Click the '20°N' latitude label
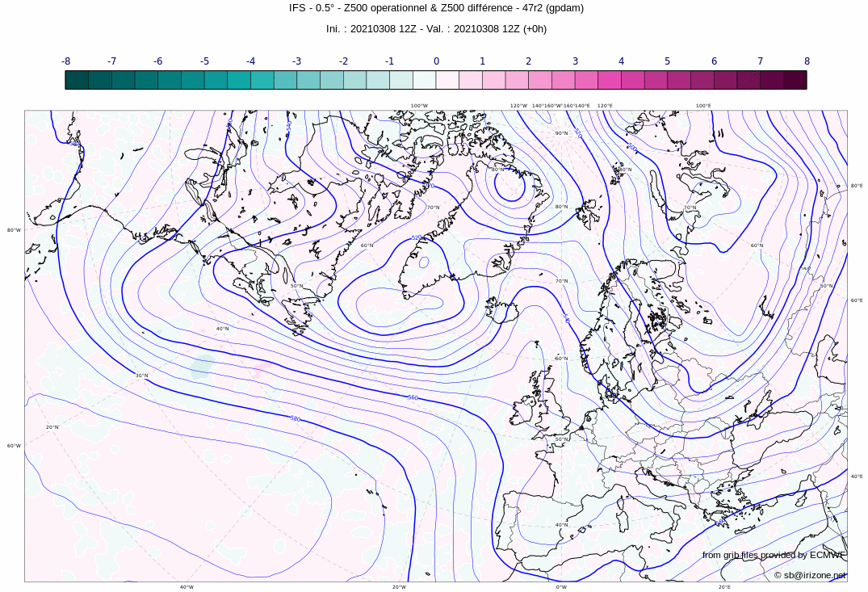This screenshot has height=592, width=868. tap(52, 427)
